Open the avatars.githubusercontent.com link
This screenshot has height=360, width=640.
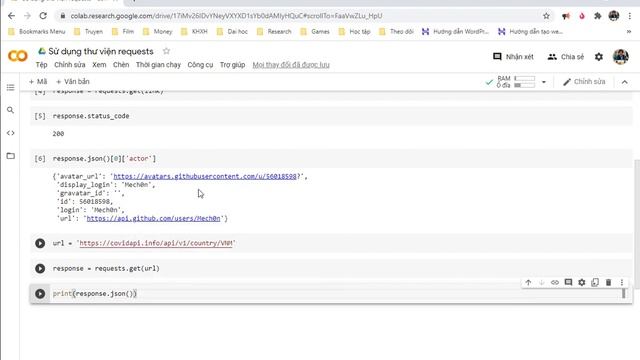pos(205,176)
